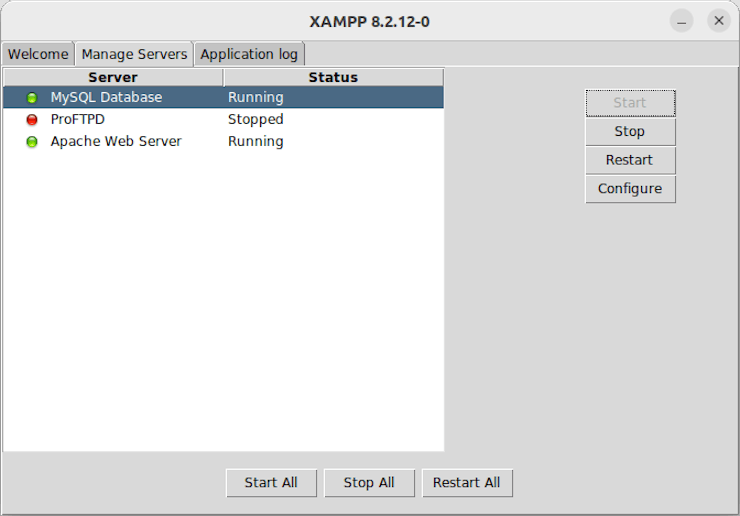Click the Stopped status of ProFTPD
The image size is (740, 516).
point(255,119)
